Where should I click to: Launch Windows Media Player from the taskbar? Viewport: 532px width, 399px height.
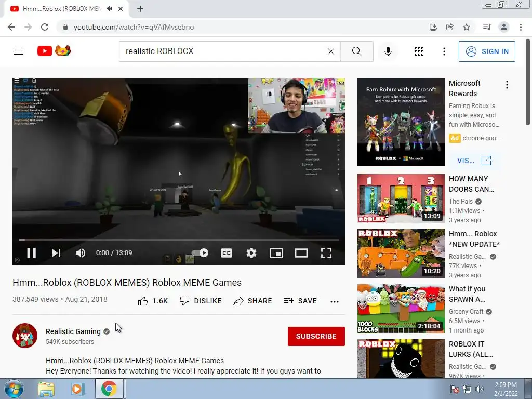[77, 389]
